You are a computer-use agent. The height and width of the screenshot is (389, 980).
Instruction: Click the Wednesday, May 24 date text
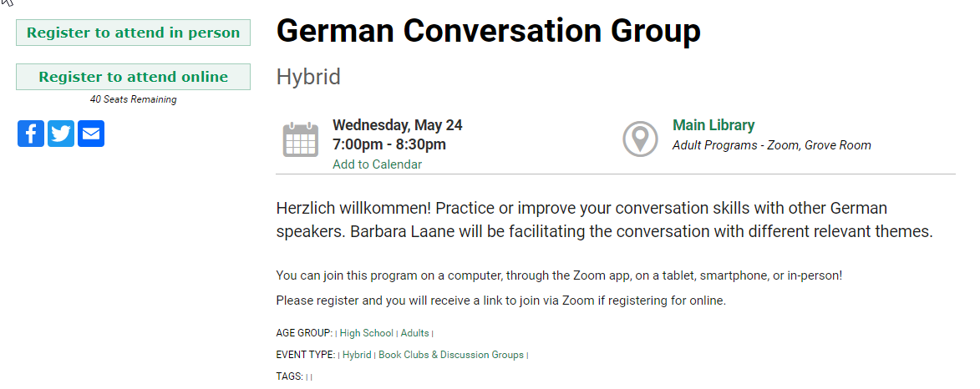pyautogui.click(x=398, y=125)
